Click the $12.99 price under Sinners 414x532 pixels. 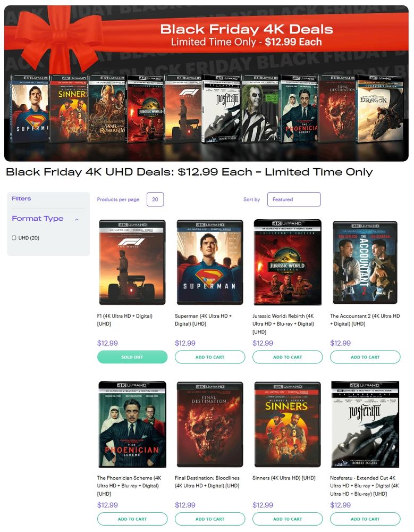[x=263, y=505]
